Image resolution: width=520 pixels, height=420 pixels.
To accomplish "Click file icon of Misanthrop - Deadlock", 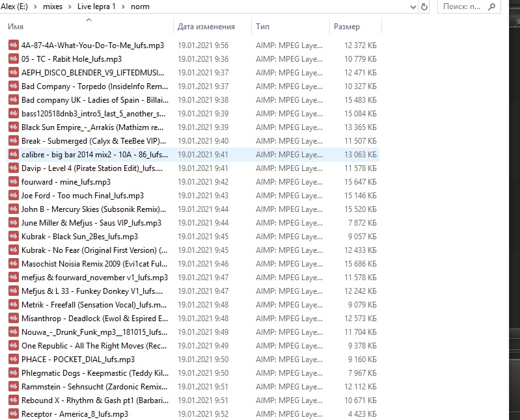I will (x=14, y=319).
